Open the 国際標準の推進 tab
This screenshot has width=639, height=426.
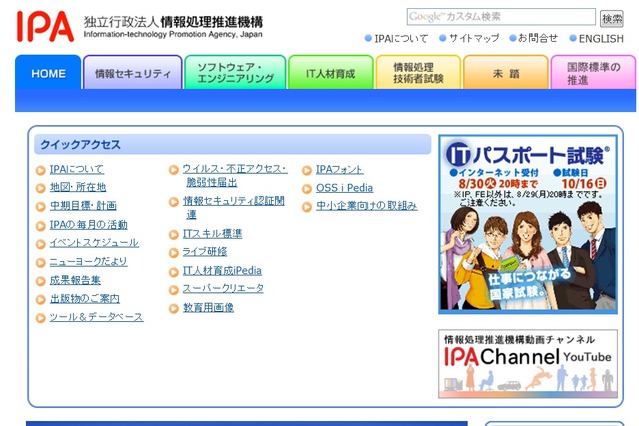[593, 73]
